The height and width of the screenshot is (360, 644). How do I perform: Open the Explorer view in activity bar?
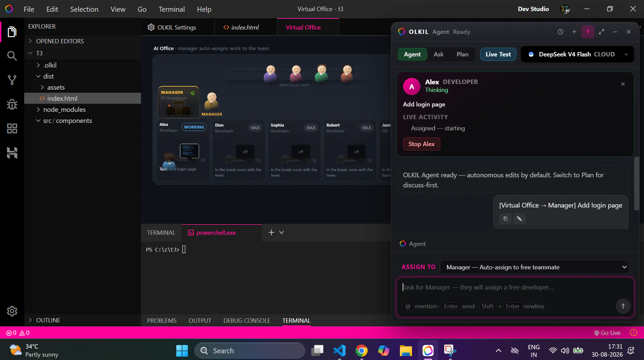click(12, 32)
